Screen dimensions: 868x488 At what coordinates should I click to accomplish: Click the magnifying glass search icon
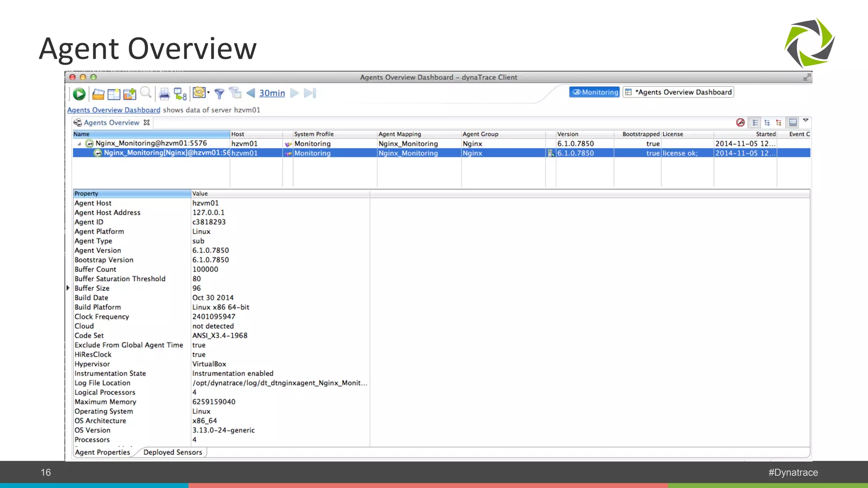146,93
